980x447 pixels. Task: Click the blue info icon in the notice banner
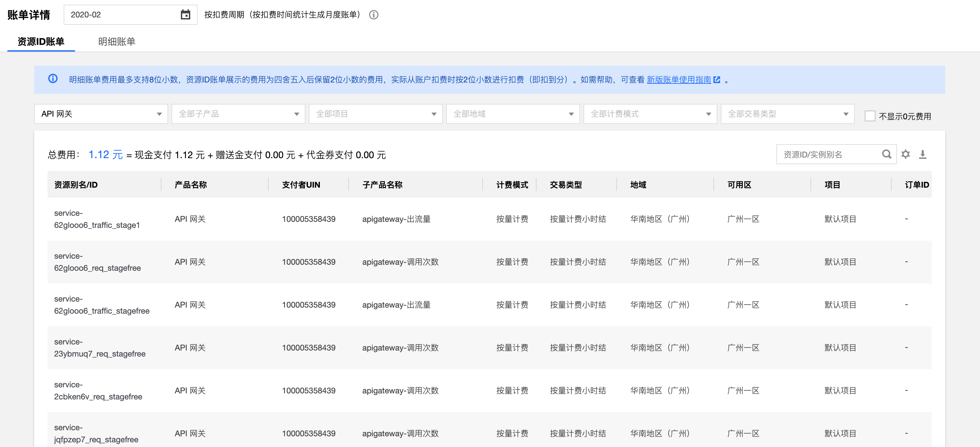pyautogui.click(x=53, y=79)
